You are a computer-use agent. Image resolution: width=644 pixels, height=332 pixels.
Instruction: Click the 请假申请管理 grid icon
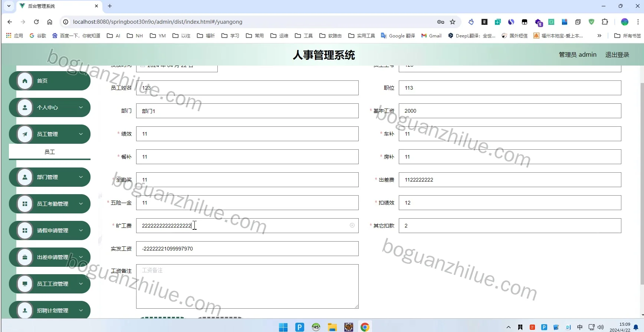pos(25,230)
